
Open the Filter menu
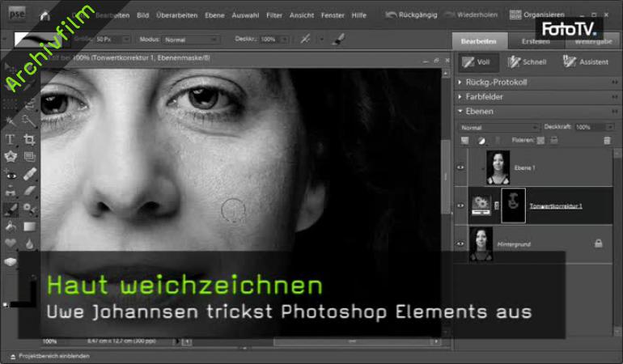tap(274, 15)
